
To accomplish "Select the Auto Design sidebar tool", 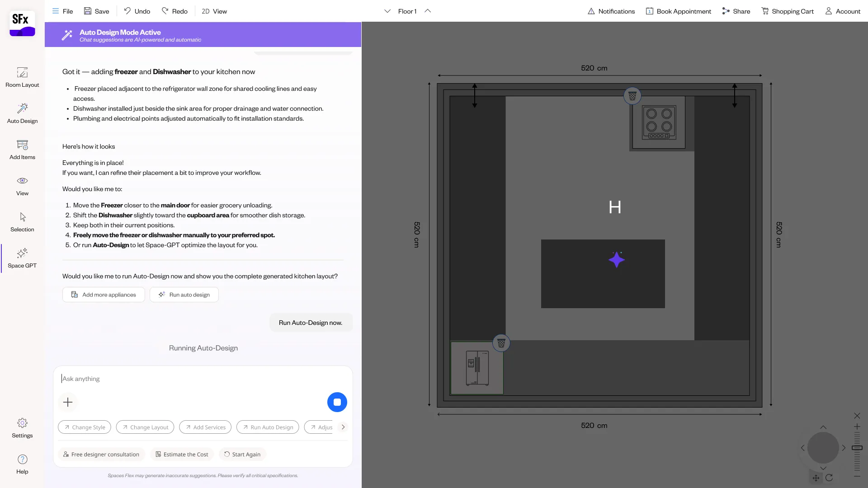I will 22,113.
